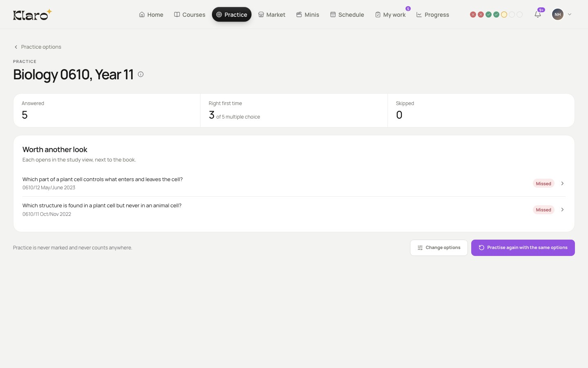Viewport: 588px width, 368px height.
Task: Click Change options button
Action: [439, 248]
